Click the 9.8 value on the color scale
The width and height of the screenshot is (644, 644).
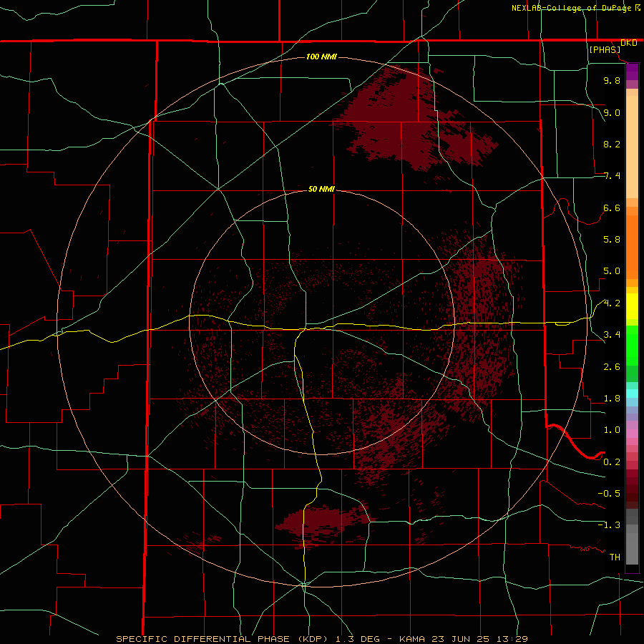point(612,80)
